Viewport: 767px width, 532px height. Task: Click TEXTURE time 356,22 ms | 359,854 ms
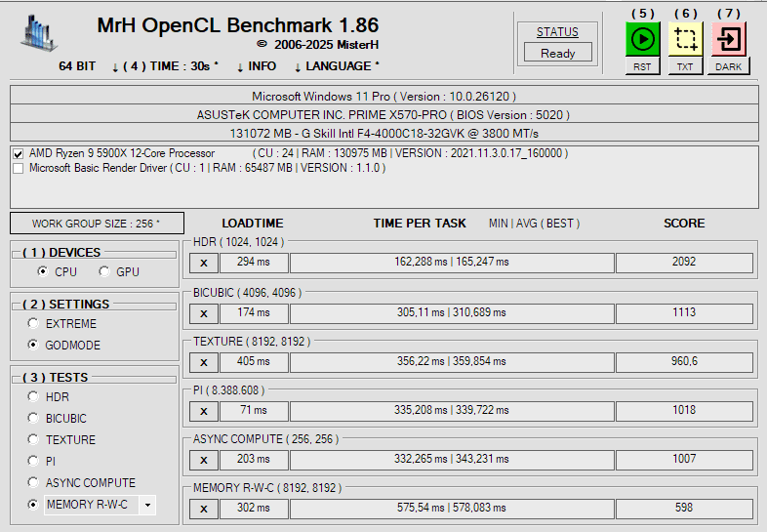click(x=452, y=362)
